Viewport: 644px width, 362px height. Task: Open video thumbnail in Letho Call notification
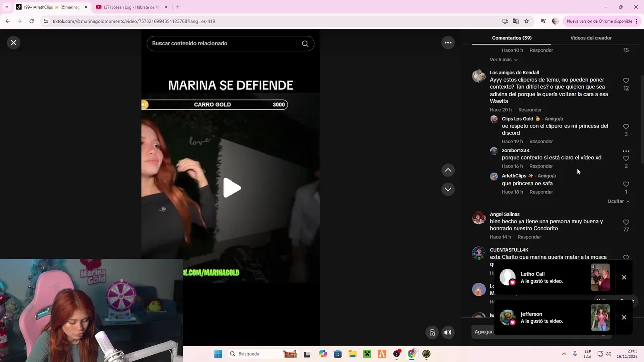click(x=600, y=278)
